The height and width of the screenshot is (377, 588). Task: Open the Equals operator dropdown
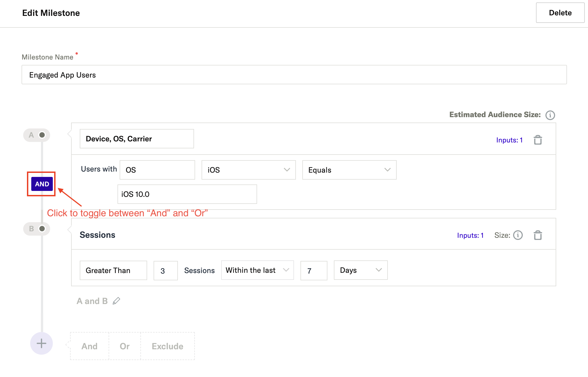pos(349,170)
